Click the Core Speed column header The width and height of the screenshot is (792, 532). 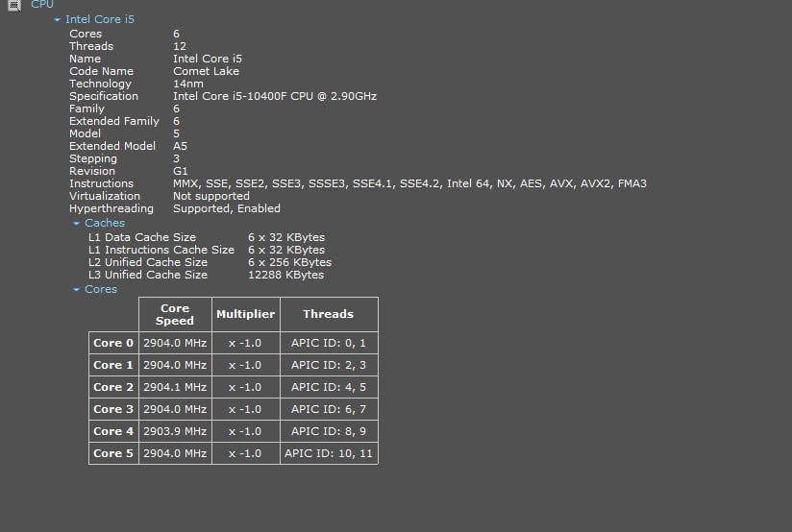click(175, 314)
